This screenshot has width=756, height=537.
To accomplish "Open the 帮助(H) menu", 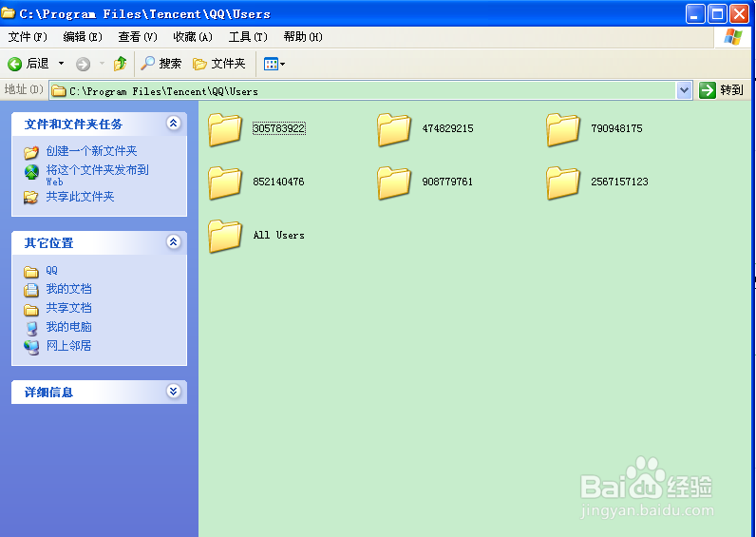I will point(303,37).
